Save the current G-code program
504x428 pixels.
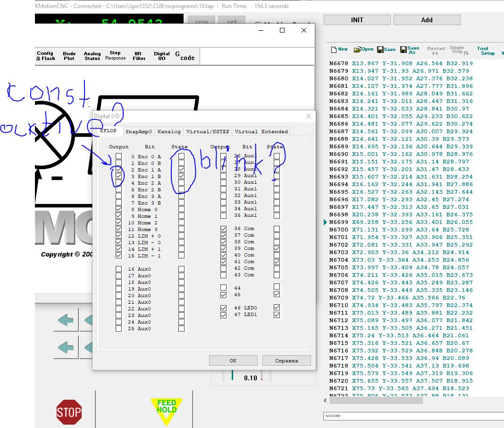tap(386, 50)
